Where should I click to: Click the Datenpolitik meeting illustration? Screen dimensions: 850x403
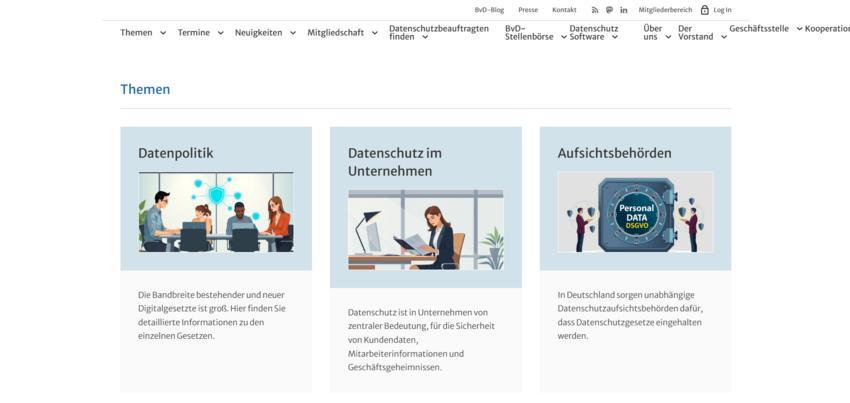tap(216, 212)
